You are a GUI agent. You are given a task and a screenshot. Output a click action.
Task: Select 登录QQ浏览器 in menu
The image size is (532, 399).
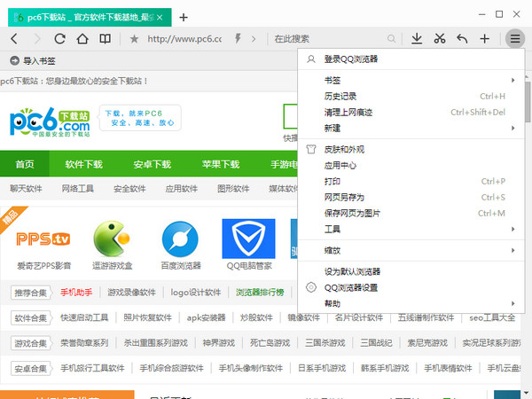(x=411, y=59)
